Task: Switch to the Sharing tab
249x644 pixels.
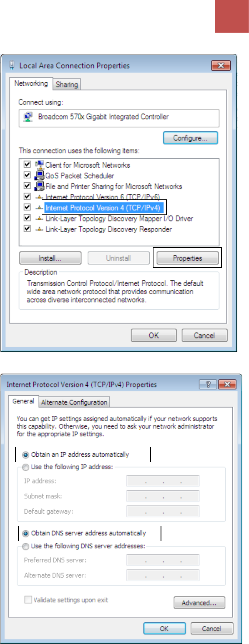Action: 67,84
